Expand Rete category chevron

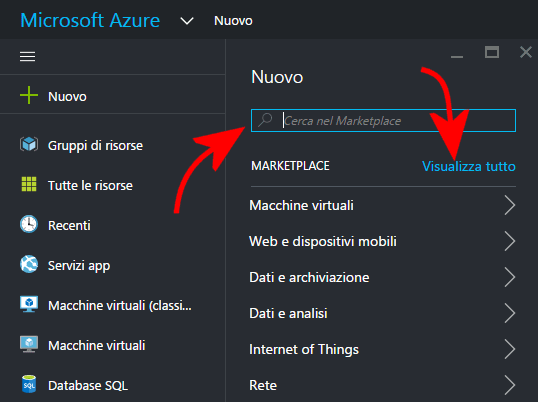(510, 385)
